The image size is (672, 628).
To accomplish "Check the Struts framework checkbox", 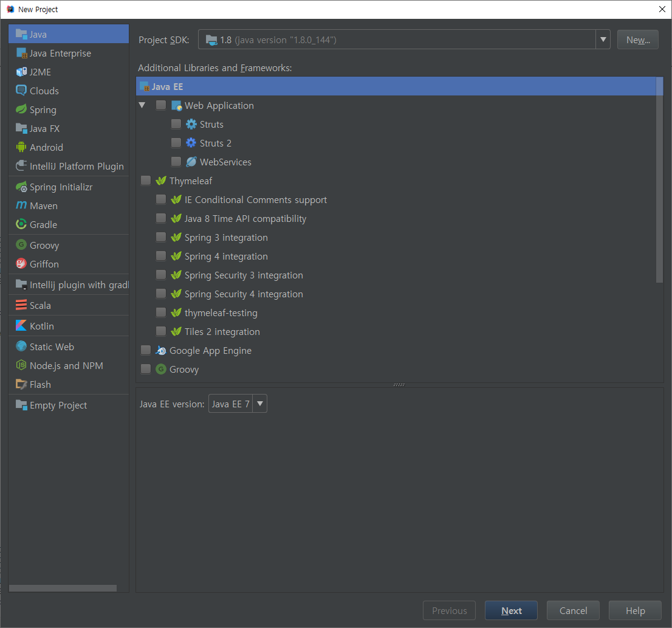I will (x=176, y=124).
